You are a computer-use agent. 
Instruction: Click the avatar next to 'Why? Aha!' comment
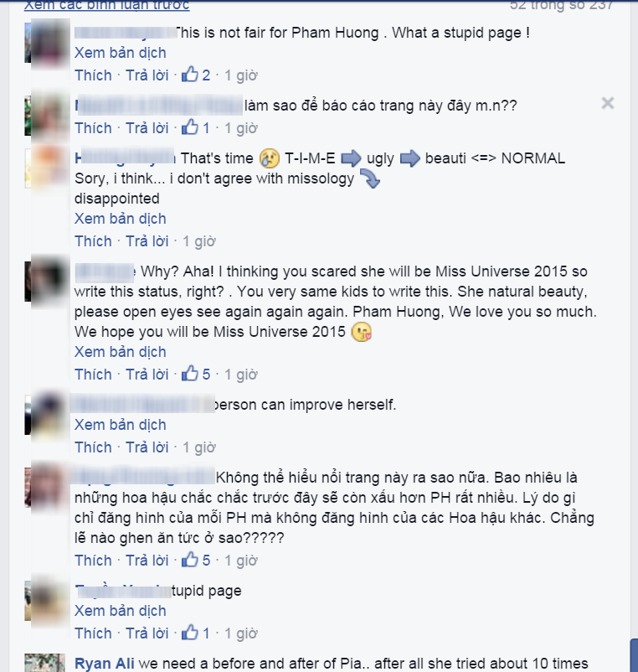[x=47, y=281]
